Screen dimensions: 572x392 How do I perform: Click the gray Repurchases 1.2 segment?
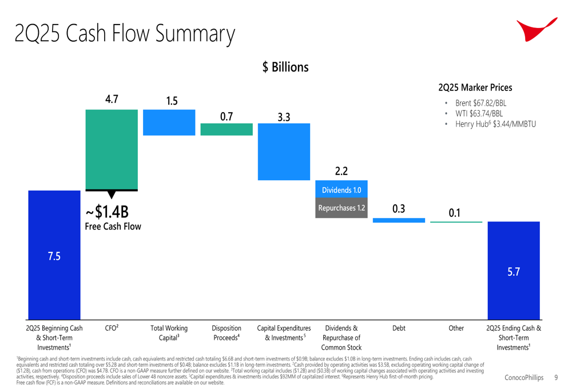tap(341, 208)
